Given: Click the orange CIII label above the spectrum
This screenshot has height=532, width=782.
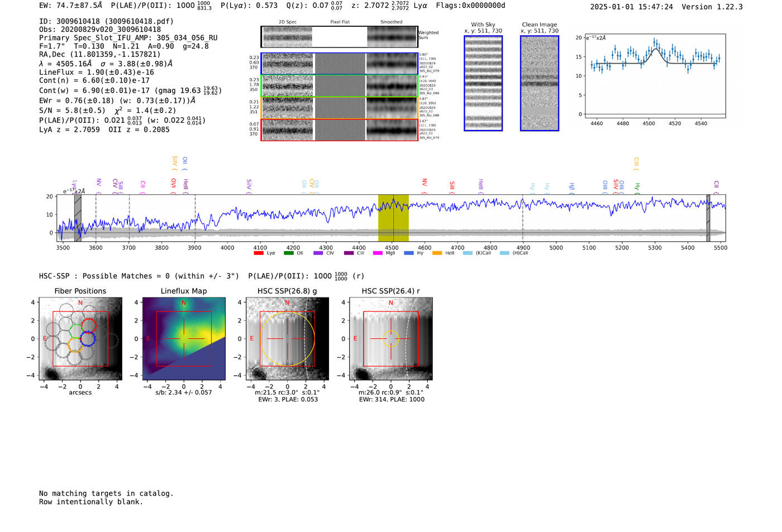Looking at the screenshot, I should (x=636, y=164).
